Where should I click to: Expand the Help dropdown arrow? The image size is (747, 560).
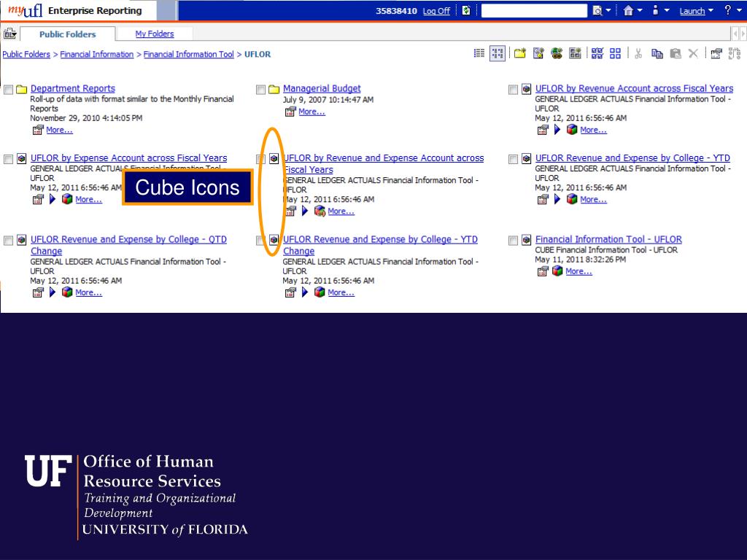point(739,10)
